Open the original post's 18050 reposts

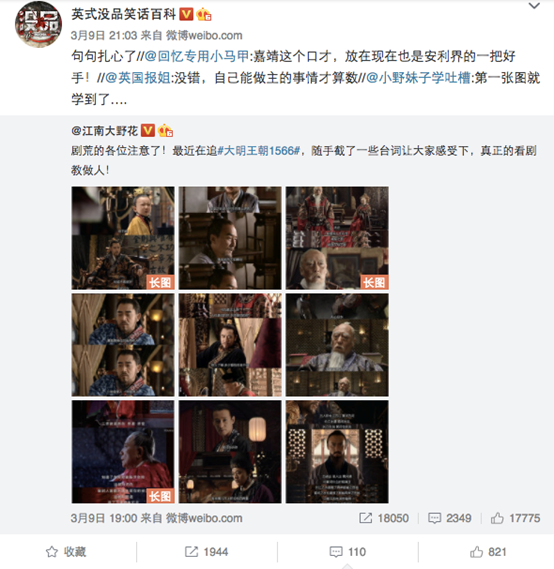tap(384, 518)
